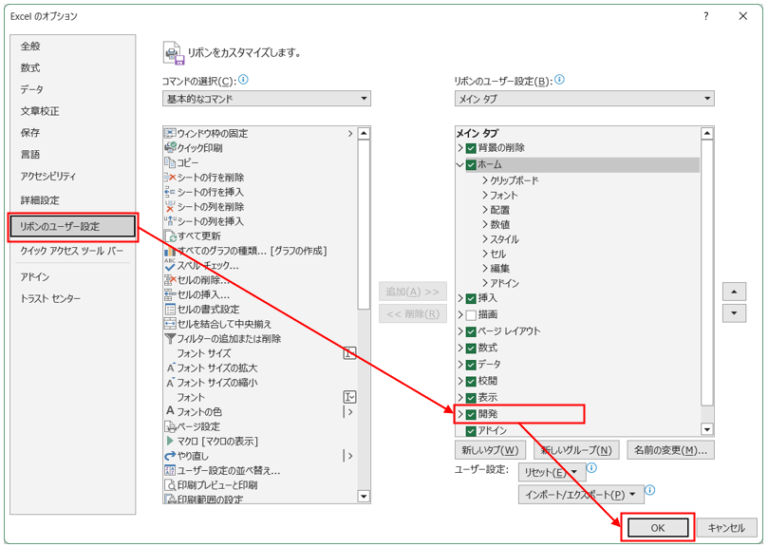Select the クイック印刷 command icon
Image resolution: width=768 pixels, height=547 pixels.
pyautogui.click(x=170, y=148)
